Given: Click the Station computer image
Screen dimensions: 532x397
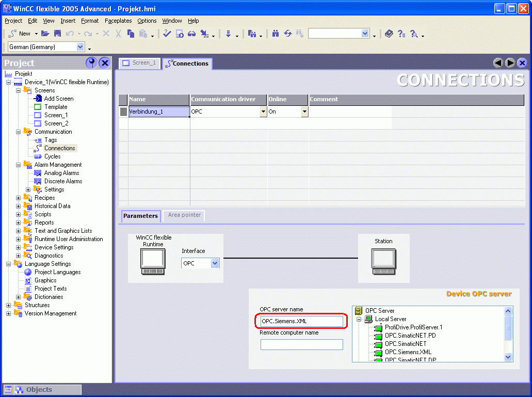Looking at the screenshot, I should point(384,262).
